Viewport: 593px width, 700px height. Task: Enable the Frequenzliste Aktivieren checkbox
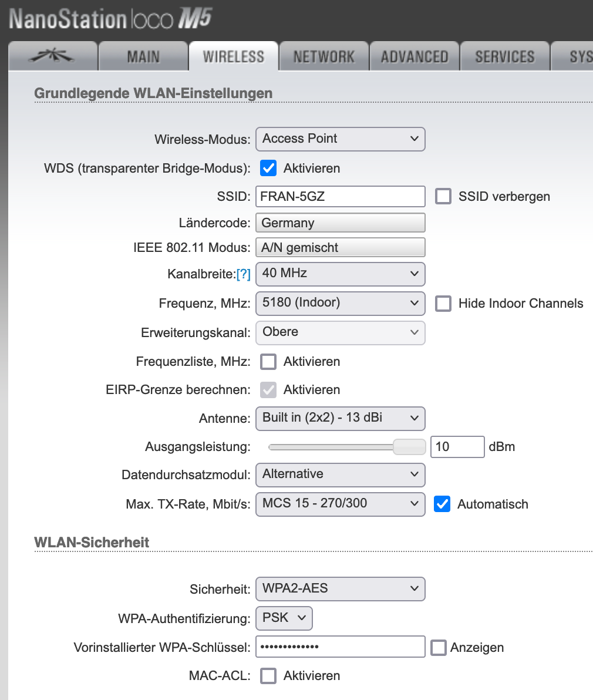[x=269, y=362]
